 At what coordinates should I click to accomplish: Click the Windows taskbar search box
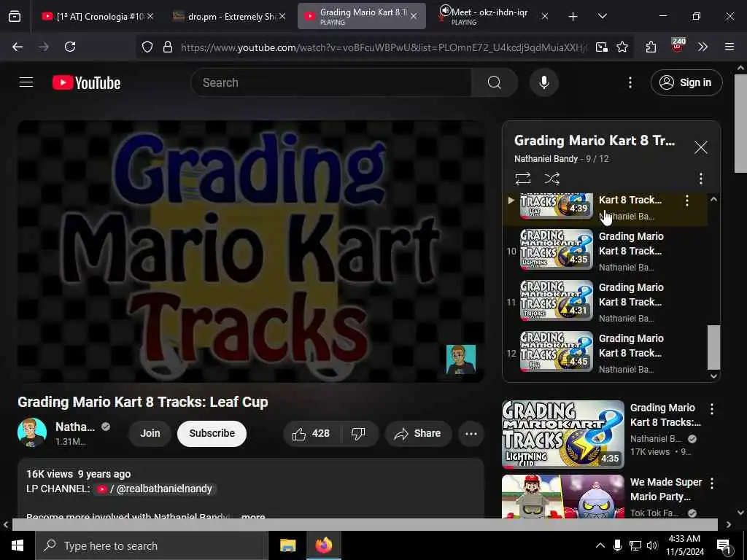[152, 545]
